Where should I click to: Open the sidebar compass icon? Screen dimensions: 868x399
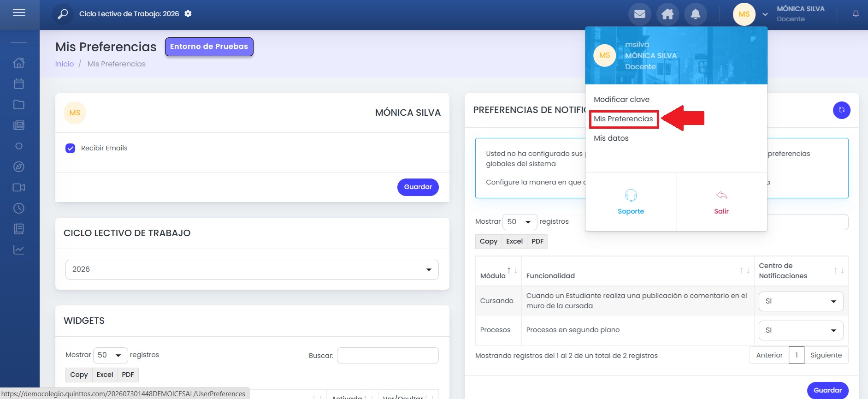tap(19, 167)
